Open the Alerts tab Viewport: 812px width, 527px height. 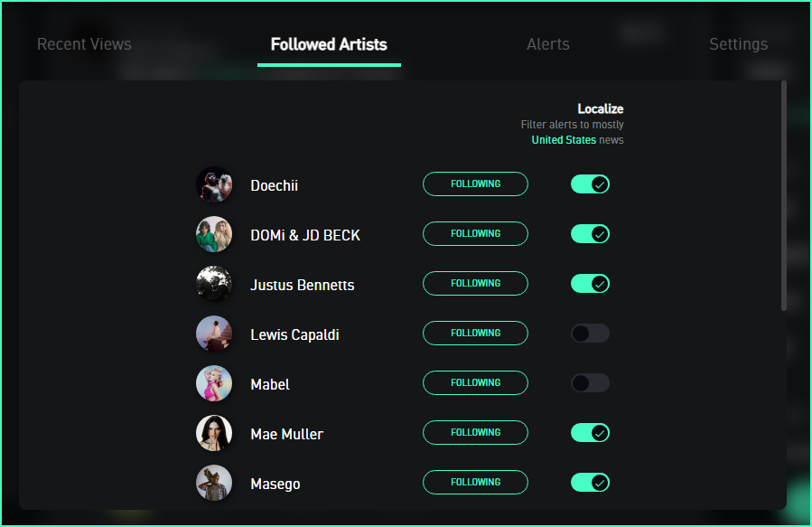(x=548, y=44)
